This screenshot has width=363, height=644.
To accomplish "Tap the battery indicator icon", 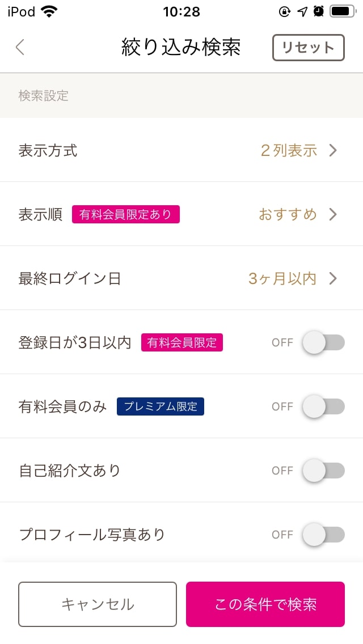I will (x=341, y=11).
